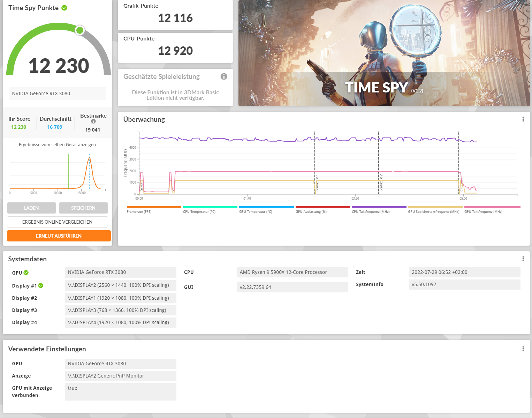Viewport: 532px width, 418px height.
Task: Click the Display #1 verification checkmark
Action: click(x=41, y=285)
